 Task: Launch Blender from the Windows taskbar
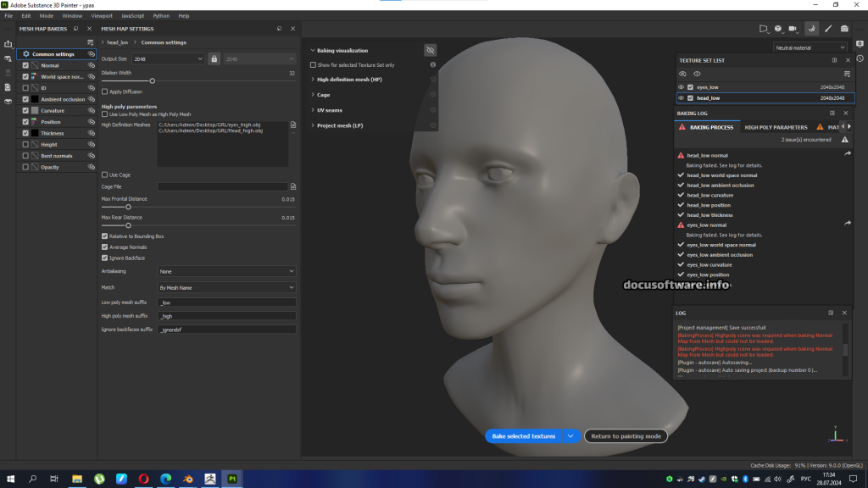pos(187,479)
